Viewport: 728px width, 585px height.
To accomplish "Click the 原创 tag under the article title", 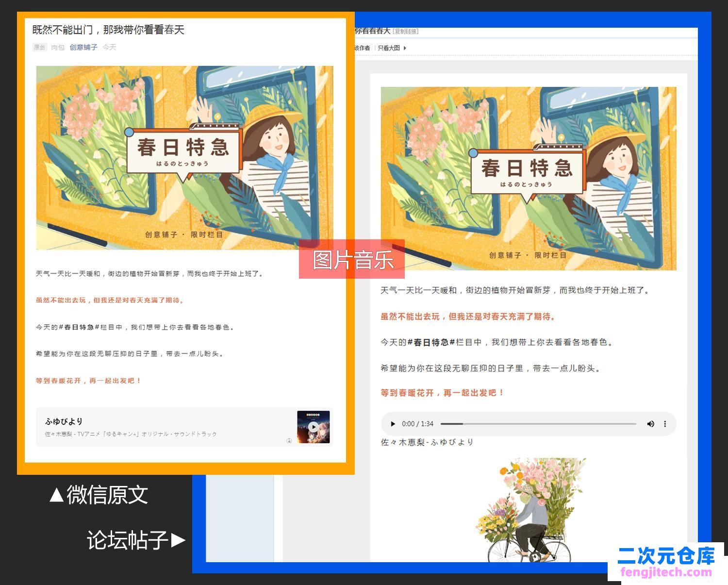I will [x=39, y=47].
